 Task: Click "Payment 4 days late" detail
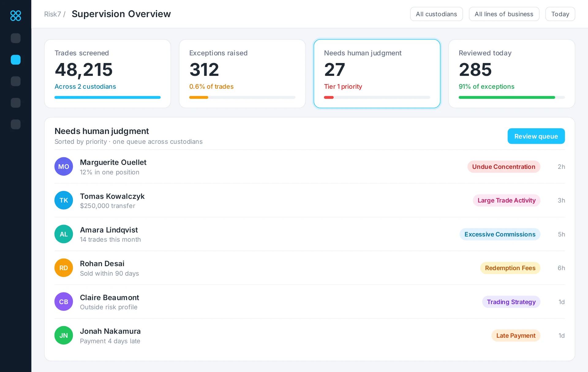(x=110, y=341)
